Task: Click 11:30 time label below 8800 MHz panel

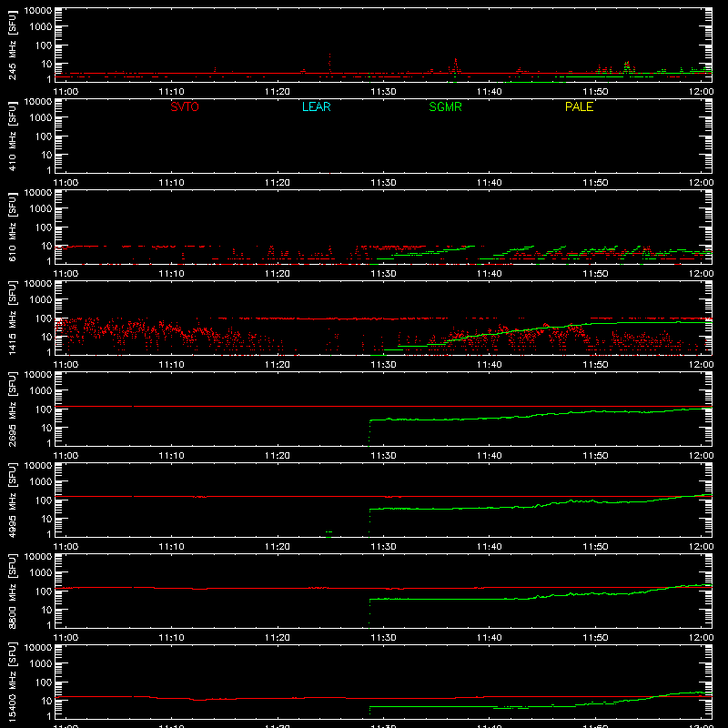Action: (383, 638)
